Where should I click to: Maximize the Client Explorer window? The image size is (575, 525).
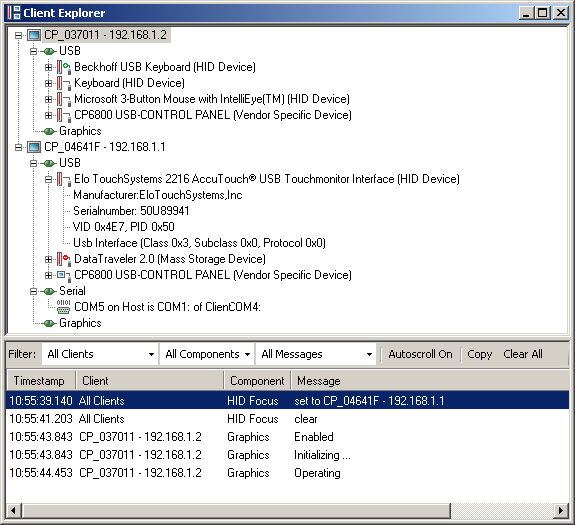pyautogui.click(x=542, y=13)
